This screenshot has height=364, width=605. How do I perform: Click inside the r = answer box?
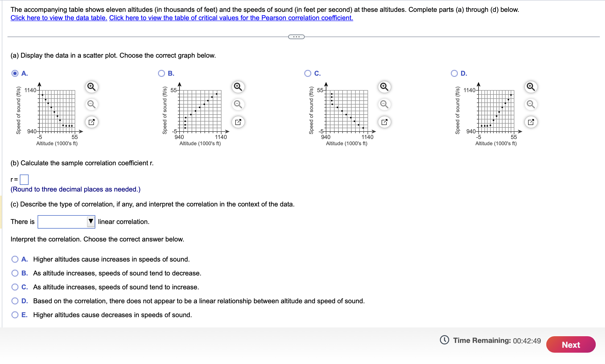pos(24,180)
